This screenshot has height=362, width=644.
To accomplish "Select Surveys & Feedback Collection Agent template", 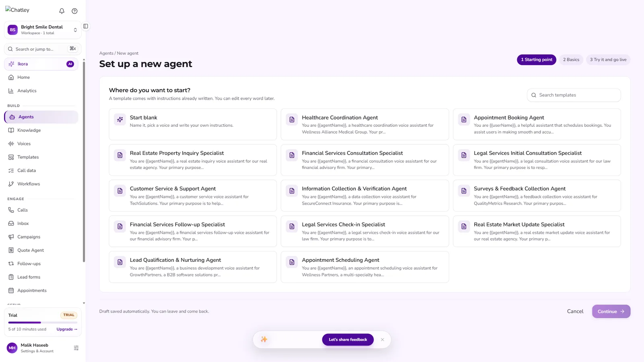I will click(537, 195).
